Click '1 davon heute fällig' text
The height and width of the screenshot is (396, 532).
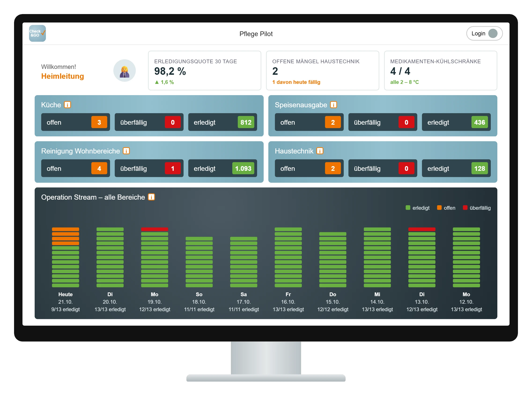pyautogui.click(x=296, y=82)
